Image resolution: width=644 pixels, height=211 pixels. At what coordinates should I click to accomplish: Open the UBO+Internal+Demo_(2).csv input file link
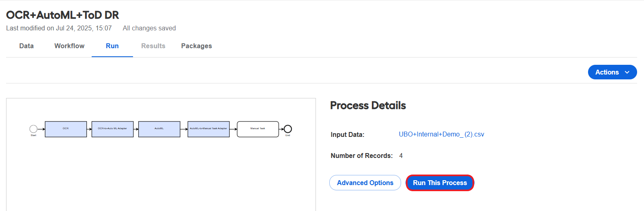441,134
